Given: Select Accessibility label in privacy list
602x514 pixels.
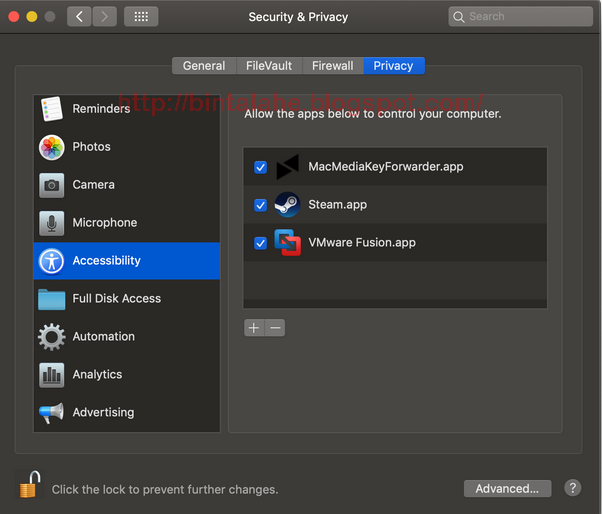Looking at the screenshot, I should (x=107, y=261).
